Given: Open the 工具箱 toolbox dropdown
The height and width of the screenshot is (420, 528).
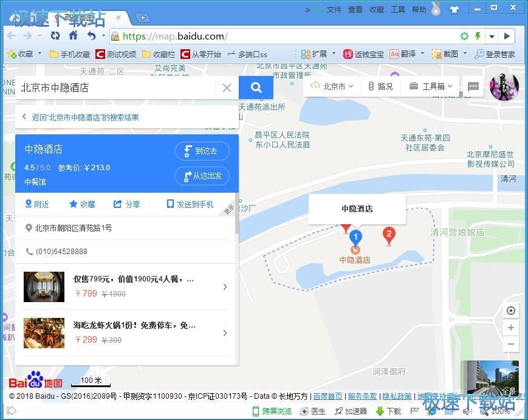Looking at the screenshot, I should [x=431, y=86].
